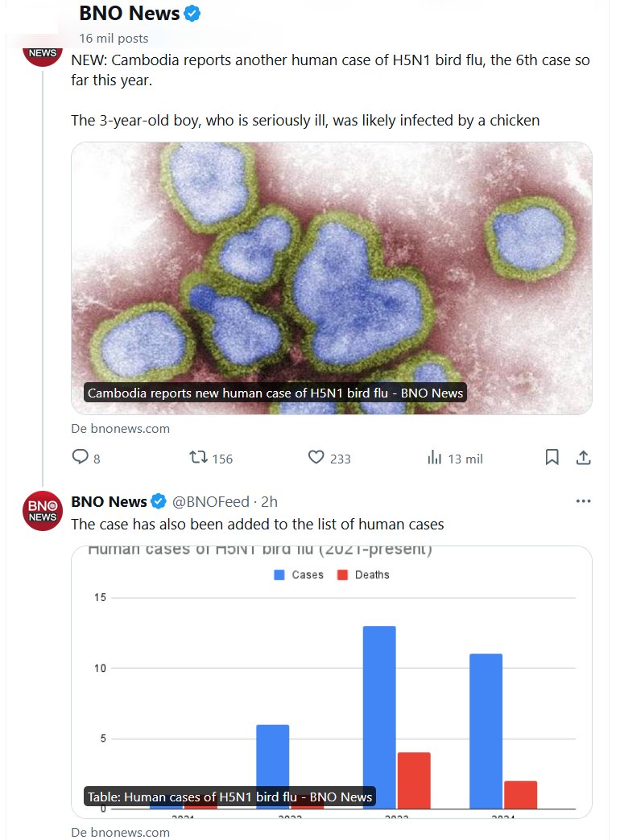Screen dimensions: 620x840
Task: Share the post via upload icon
Action: [584, 458]
